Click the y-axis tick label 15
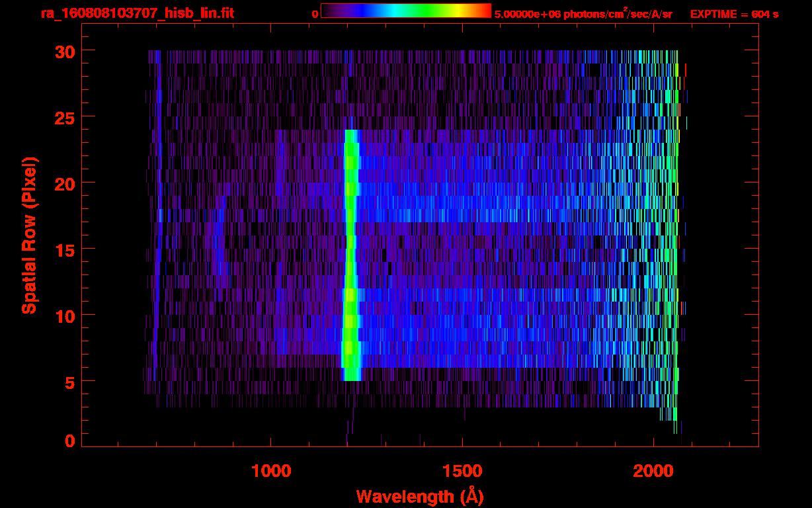 click(x=65, y=249)
